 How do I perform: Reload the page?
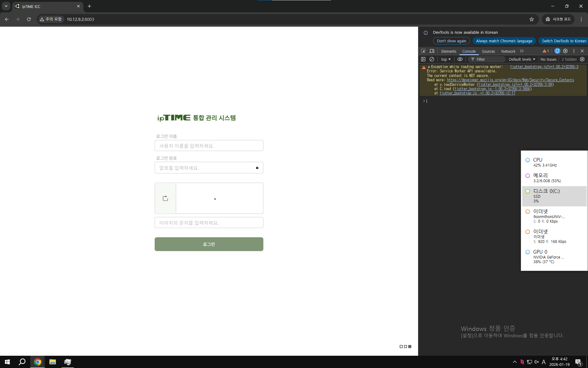tap(29, 19)
